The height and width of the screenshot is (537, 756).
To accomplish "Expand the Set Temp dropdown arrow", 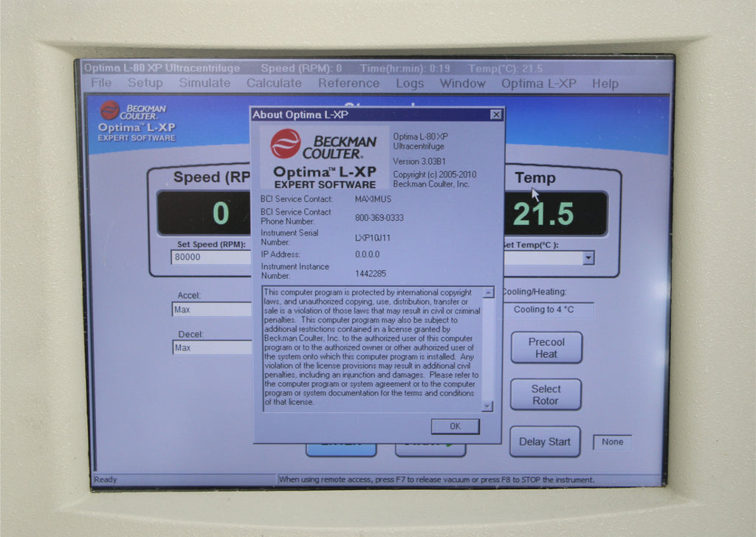I will tap(588, 257).
